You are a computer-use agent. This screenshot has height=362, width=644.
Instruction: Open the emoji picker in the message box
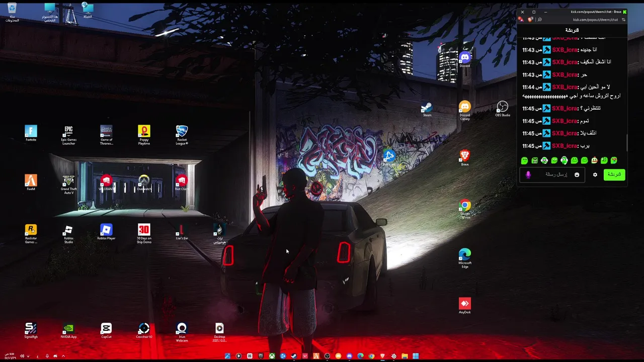pos(577,174)
